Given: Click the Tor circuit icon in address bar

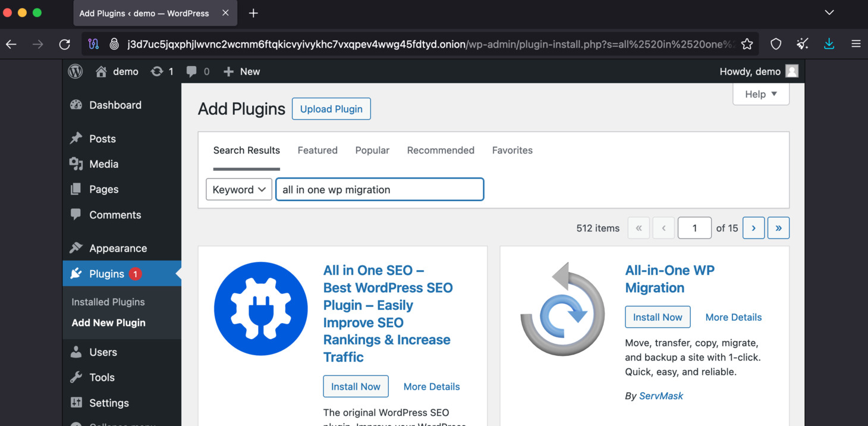Looking at the screenshot, I should [x=94, y=44].
